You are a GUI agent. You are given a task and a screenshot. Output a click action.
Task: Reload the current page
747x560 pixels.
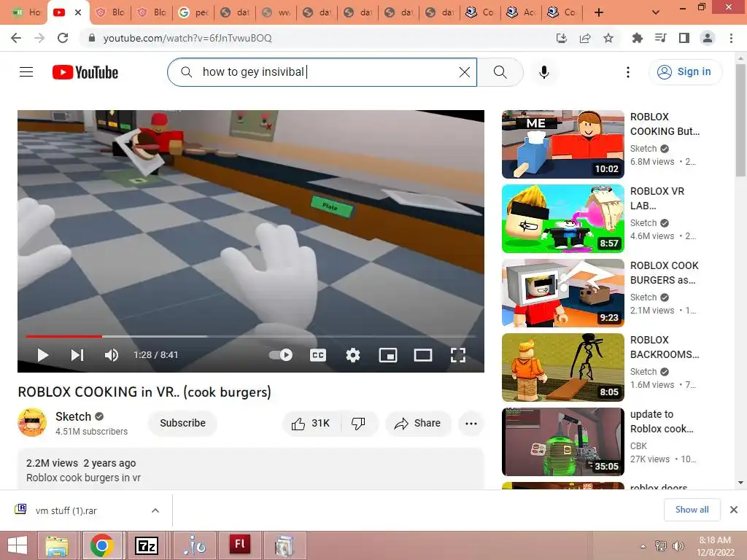click(x=63, y=38)
